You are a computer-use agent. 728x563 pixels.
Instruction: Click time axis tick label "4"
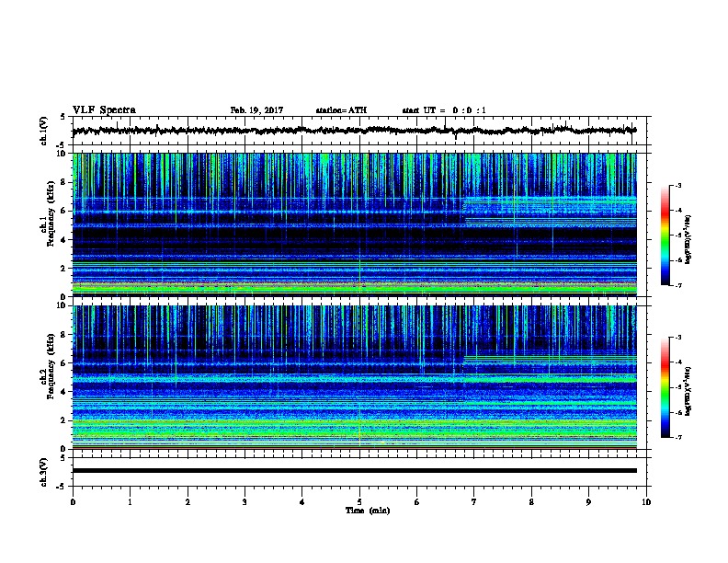(x=302, y=502)
